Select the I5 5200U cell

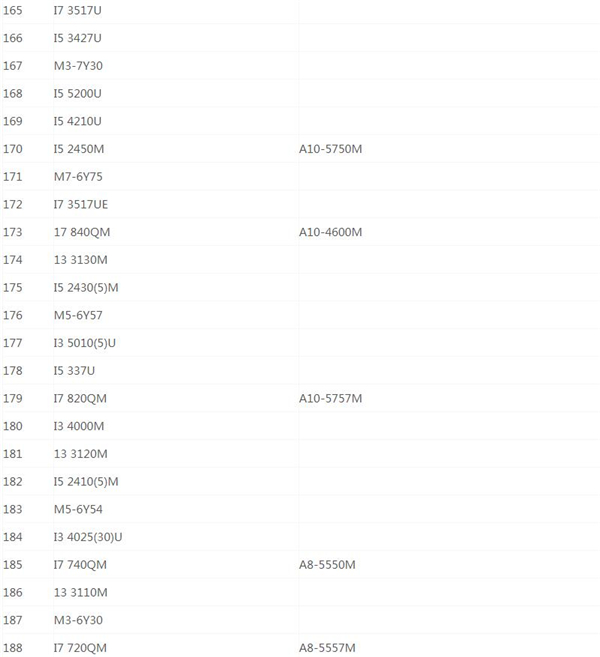(77, 94)
